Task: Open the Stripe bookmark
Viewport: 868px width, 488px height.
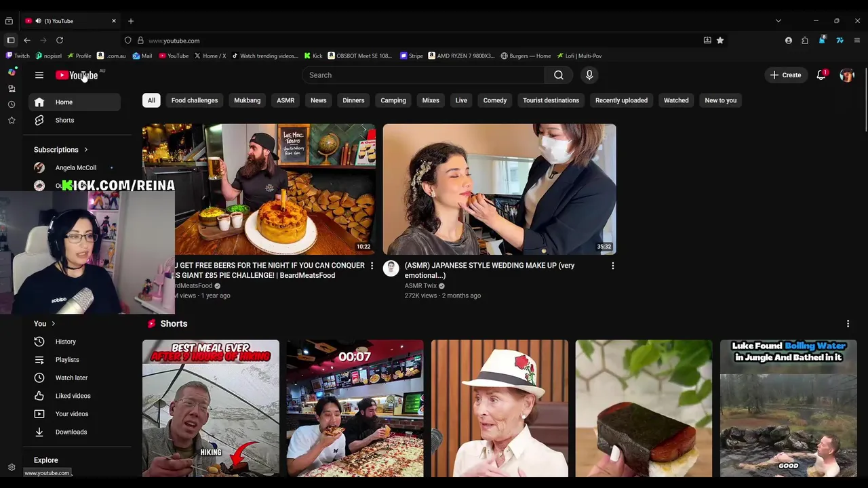Action: (412, 56)
